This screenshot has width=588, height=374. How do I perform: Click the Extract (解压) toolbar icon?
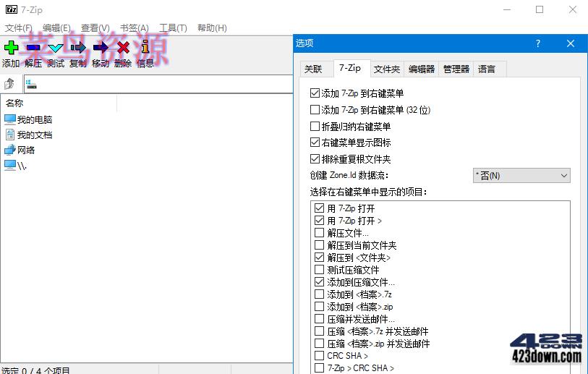33,48
